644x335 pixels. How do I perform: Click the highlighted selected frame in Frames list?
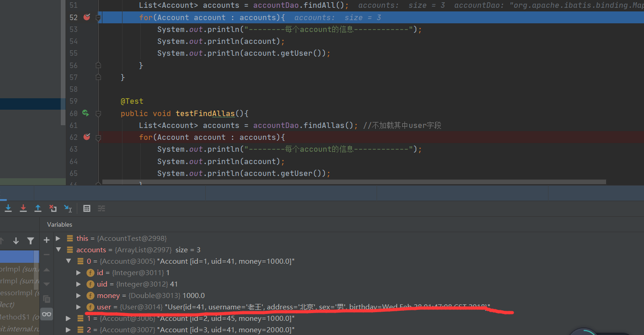[x=20, y=256]
